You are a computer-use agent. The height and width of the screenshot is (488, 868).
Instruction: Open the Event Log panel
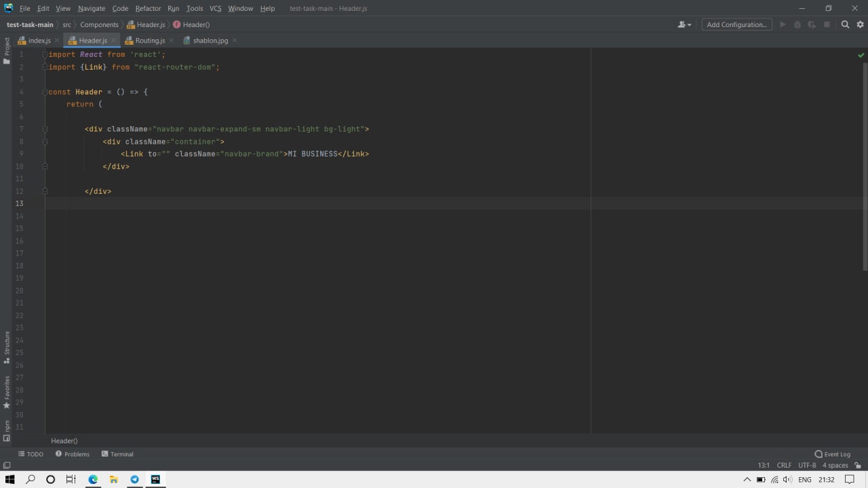point(832,454)
